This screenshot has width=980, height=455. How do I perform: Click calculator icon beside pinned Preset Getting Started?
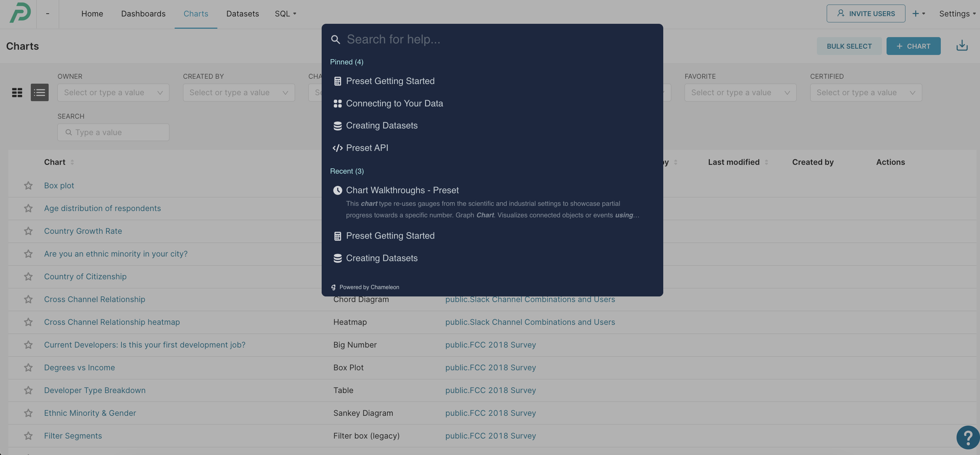point(337,81)
